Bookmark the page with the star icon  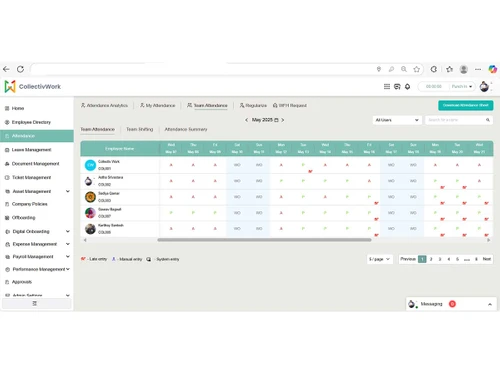tap(416, 69)
